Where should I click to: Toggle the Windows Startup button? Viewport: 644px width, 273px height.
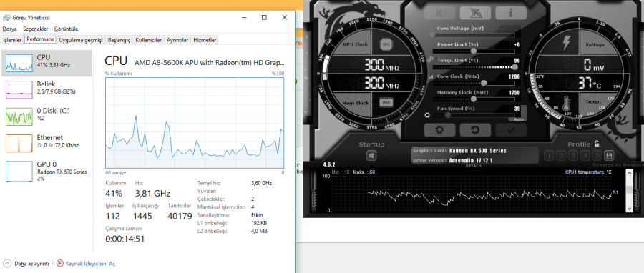371,155
